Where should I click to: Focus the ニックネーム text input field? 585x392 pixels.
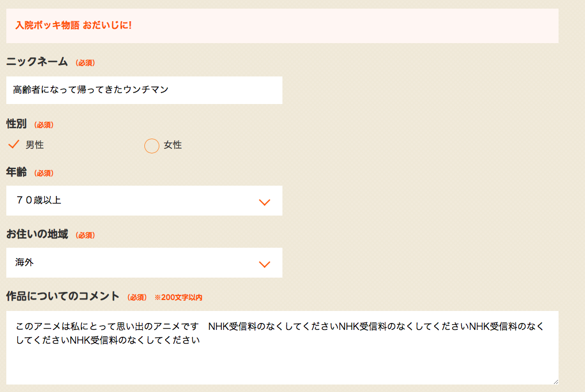(x=144, y=90)
